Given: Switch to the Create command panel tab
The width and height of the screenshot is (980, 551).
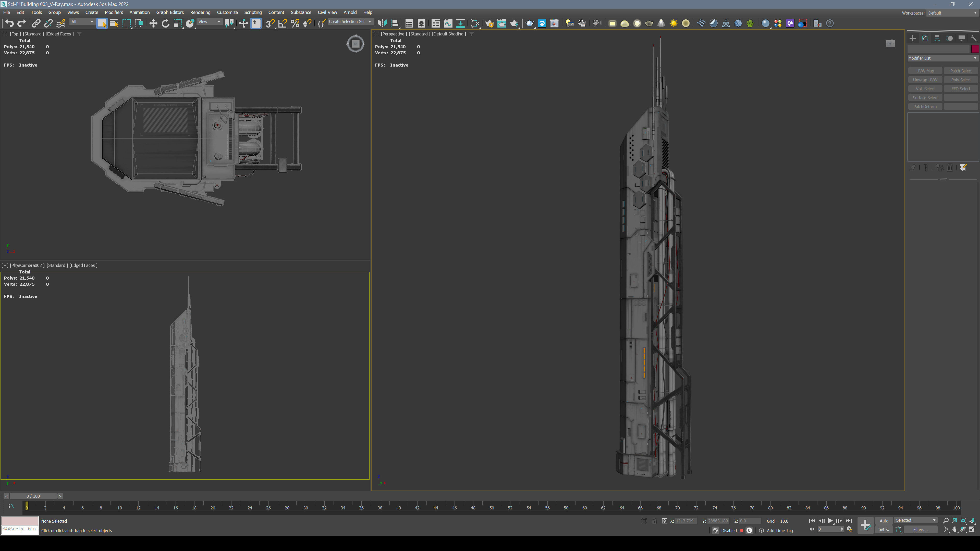Looking at the screenshot, I should [x=912, y=38].
